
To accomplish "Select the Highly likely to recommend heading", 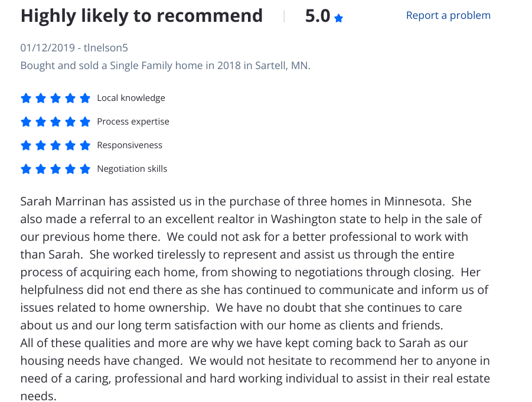I will [x=142, y=16].
